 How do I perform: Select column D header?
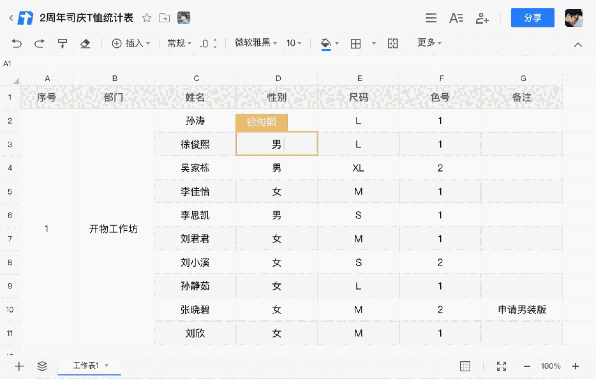point(278,78)
